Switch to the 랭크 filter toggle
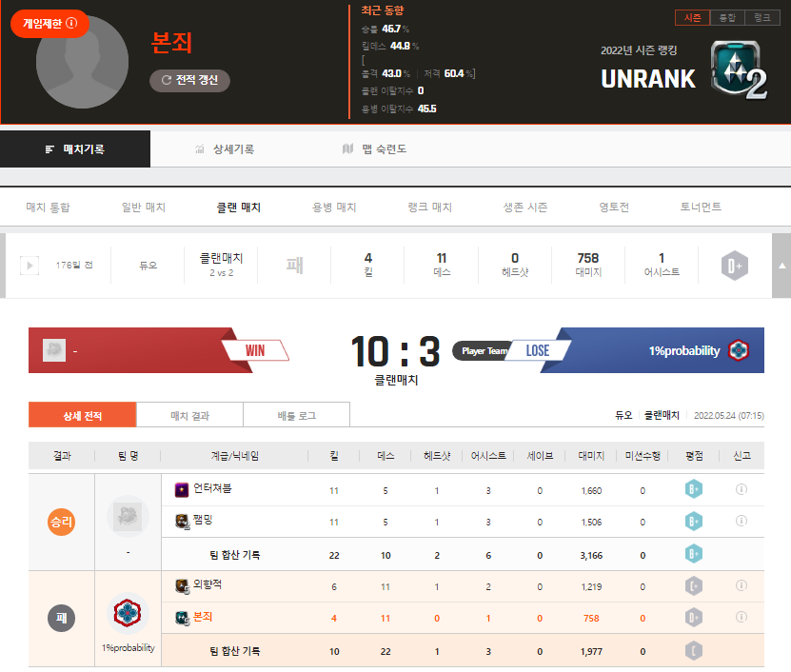The height and width of the screenshot is (672, 791). pos(761,18)
